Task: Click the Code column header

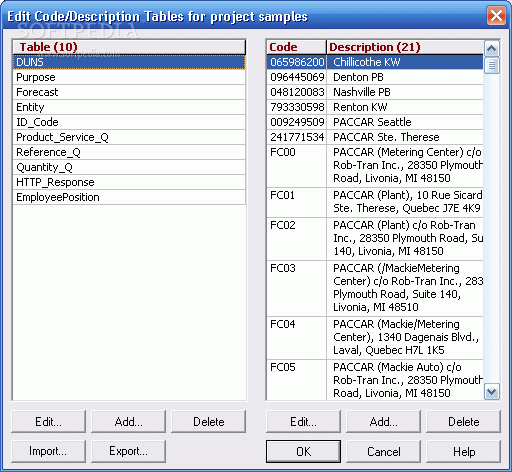Action: point(296,47)
